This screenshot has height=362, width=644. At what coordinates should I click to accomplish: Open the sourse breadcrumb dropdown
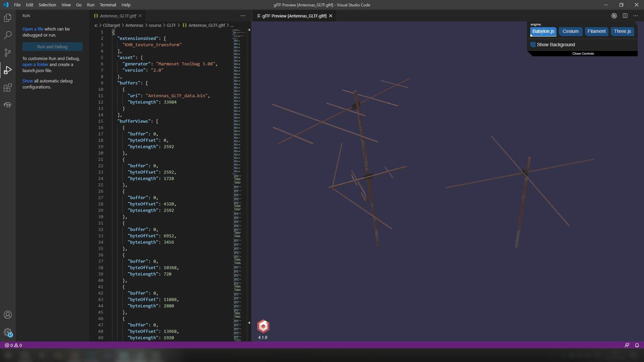point(155,25)
